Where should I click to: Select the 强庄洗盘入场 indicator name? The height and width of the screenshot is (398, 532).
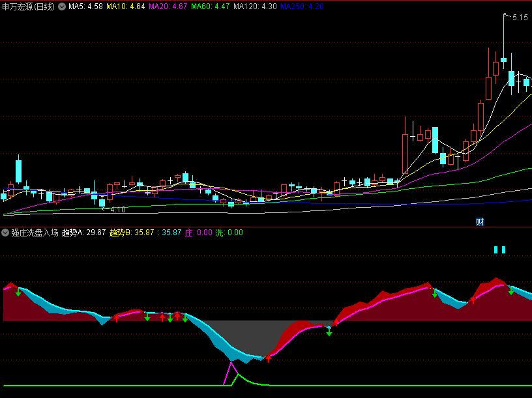click(x=35, y=233)
